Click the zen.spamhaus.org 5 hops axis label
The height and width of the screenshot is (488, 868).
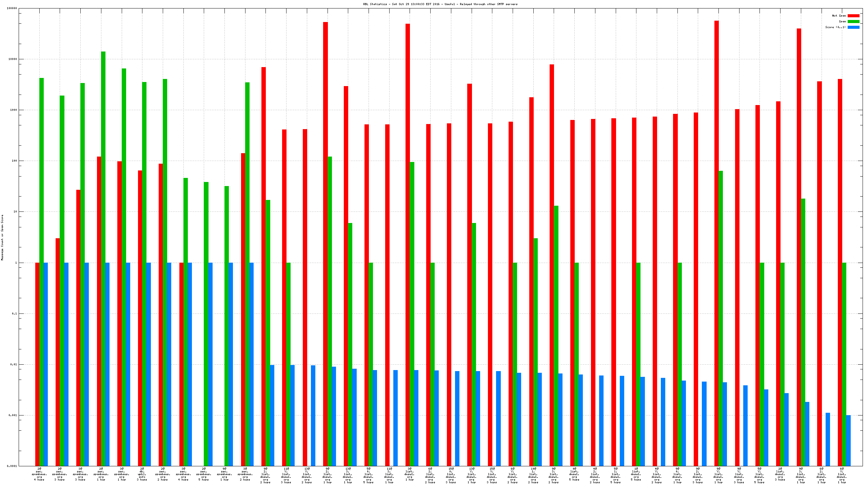tap(204, 474)
